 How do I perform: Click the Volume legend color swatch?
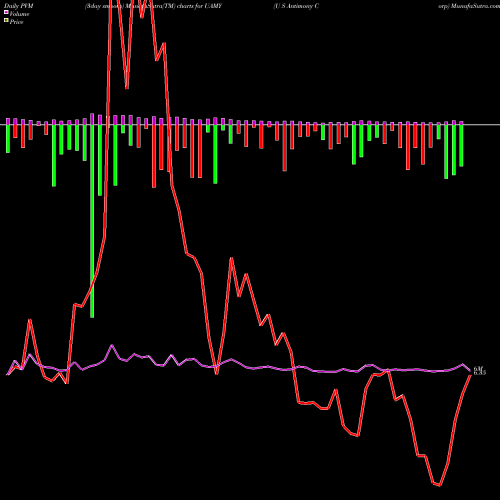pos(6,13)
